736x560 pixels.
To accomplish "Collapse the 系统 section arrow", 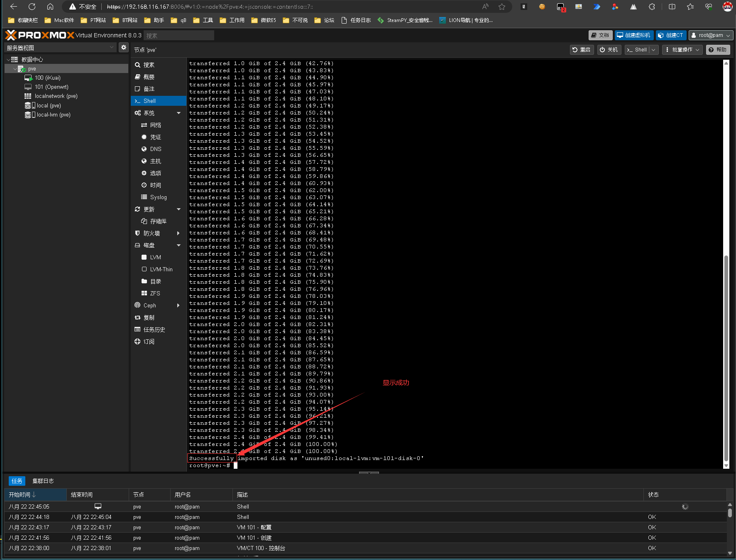I will (x=178, y=113).
